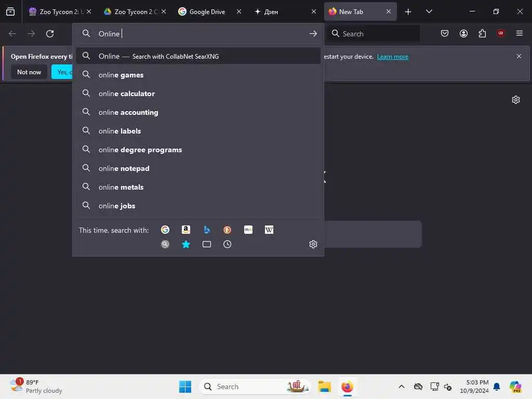Choose the online accounting suggestion
This screenshot has height=399, width=532.
[198, 112]
